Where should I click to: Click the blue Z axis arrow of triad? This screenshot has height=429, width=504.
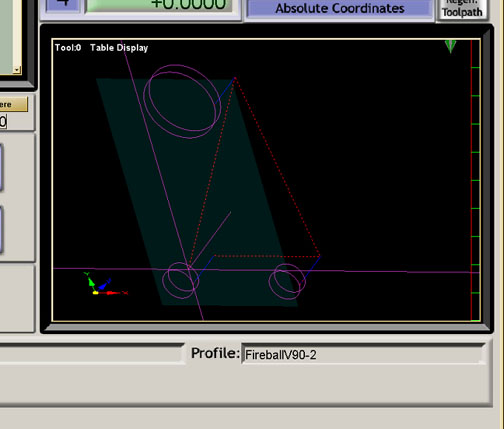coord(104,285)
